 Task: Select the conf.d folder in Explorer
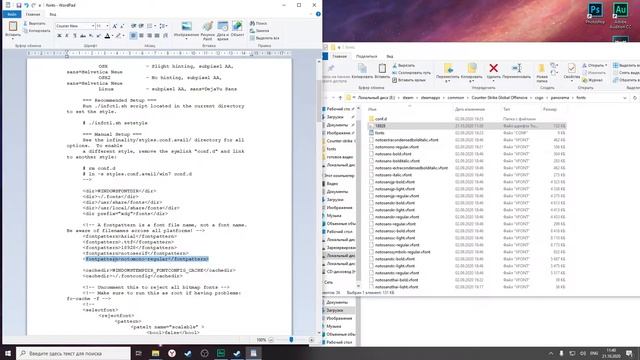pos(381,119)
